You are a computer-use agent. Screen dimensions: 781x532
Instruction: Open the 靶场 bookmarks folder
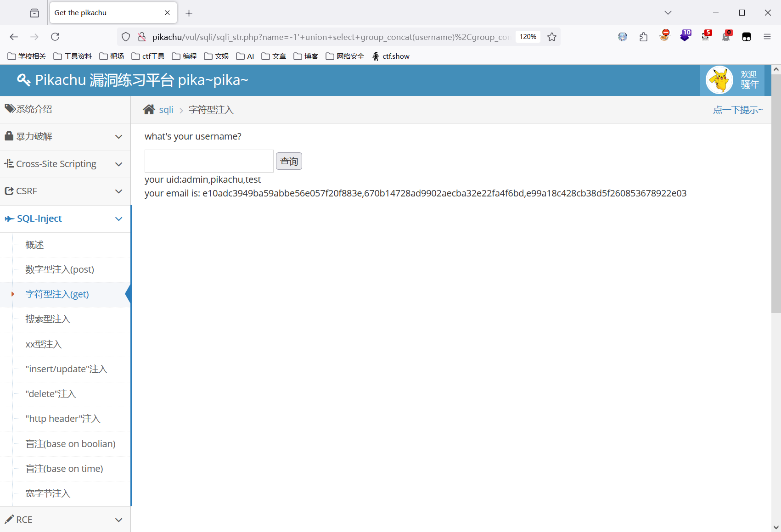pyautogui.click(x=112, y=56)
